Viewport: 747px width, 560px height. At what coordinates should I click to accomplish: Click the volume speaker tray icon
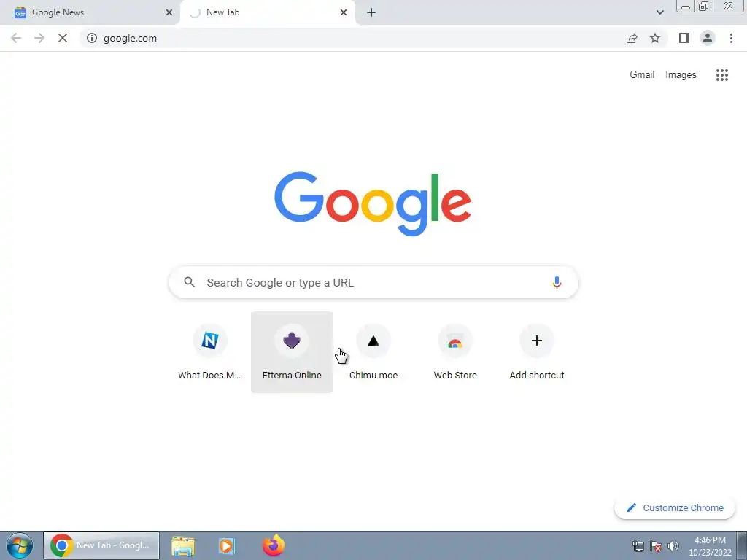pos(673,546)
